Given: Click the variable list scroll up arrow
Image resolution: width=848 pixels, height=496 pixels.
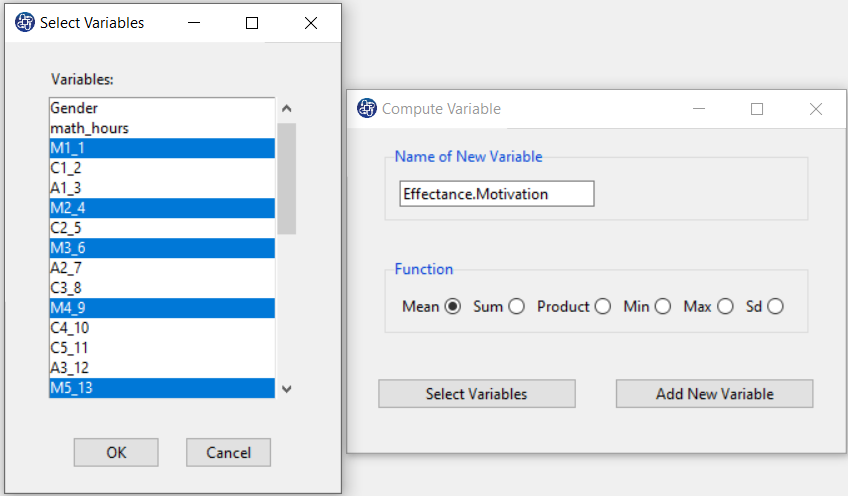Looking at the screenshot, I should (x=287, y=109).
